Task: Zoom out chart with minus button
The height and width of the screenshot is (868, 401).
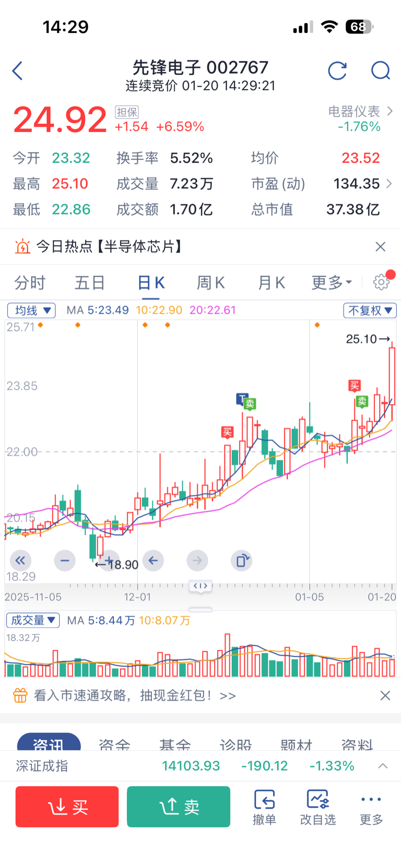Action: point(65,561)
